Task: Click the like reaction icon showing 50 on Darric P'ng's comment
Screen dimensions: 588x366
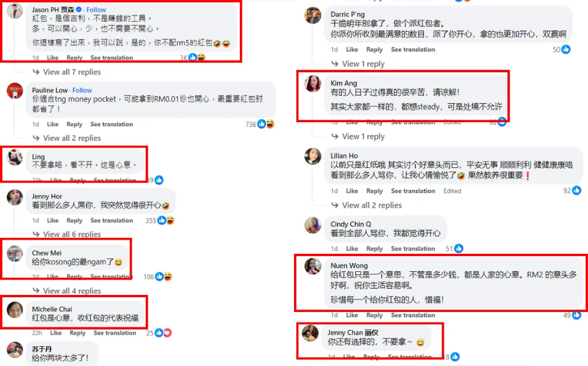Action: (566, 49)
